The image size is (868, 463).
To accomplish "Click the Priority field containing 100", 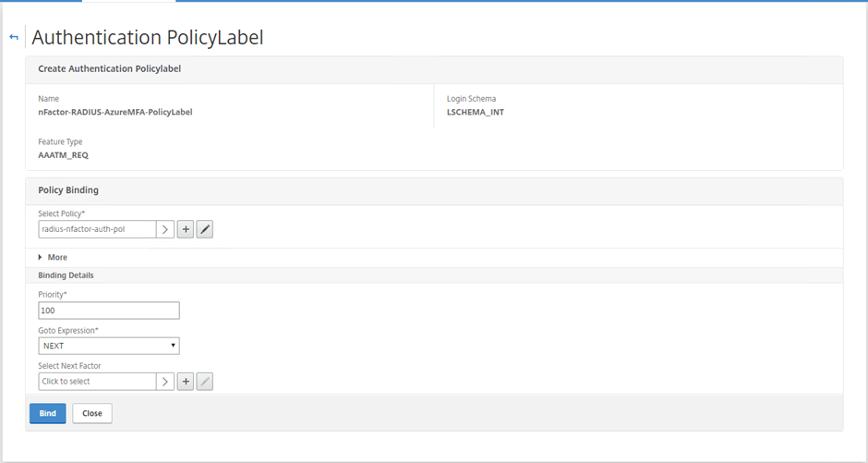I will click(109, 311).
